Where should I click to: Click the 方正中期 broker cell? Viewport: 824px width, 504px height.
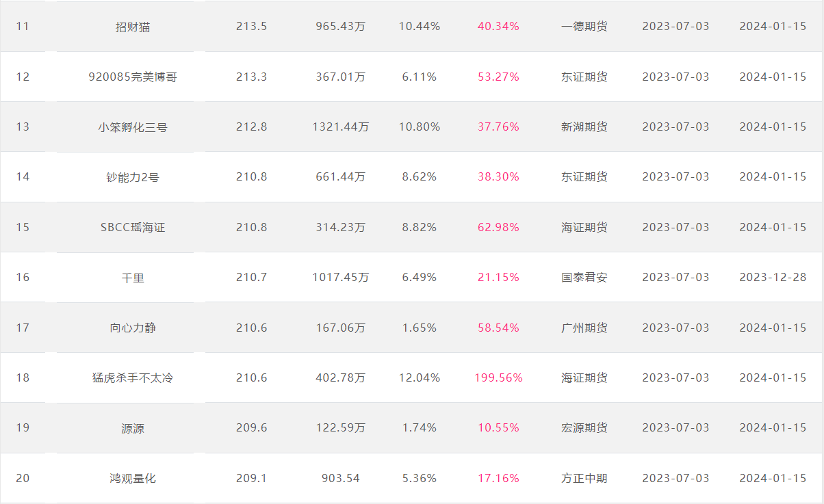coord(584,478)
